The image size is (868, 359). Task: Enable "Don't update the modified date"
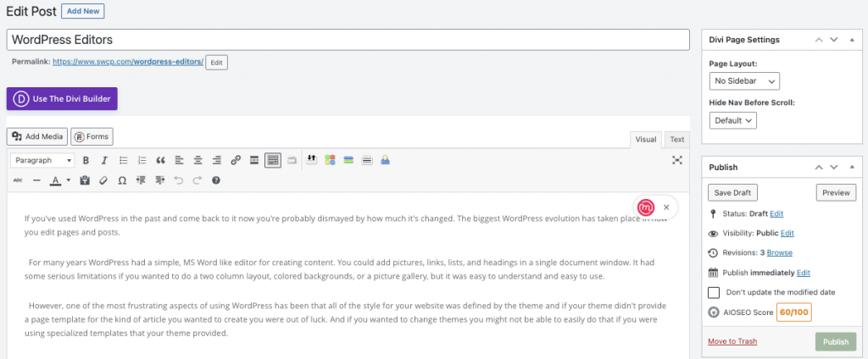point(714,292)
